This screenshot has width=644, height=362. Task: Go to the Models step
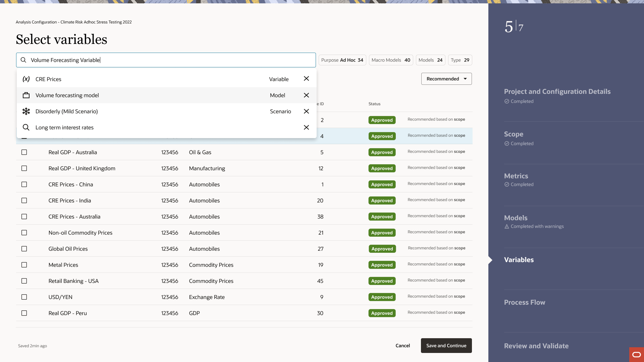(x=516, y=218)
